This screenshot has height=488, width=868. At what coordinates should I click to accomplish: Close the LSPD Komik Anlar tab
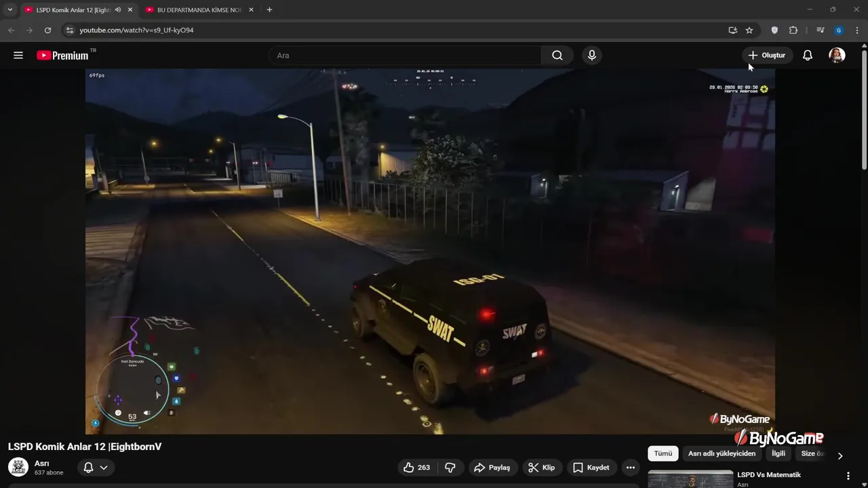coord(130,9)
